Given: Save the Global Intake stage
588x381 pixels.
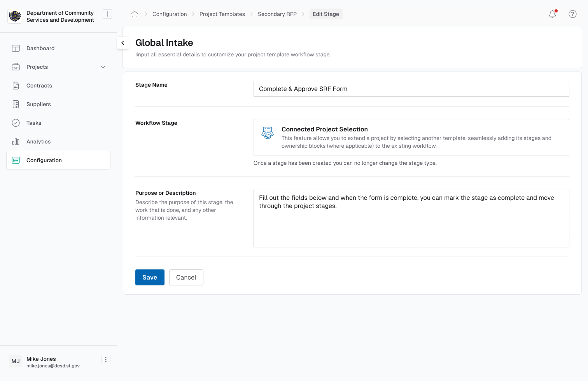Looking at the screenshot, I should pos(150,277).
